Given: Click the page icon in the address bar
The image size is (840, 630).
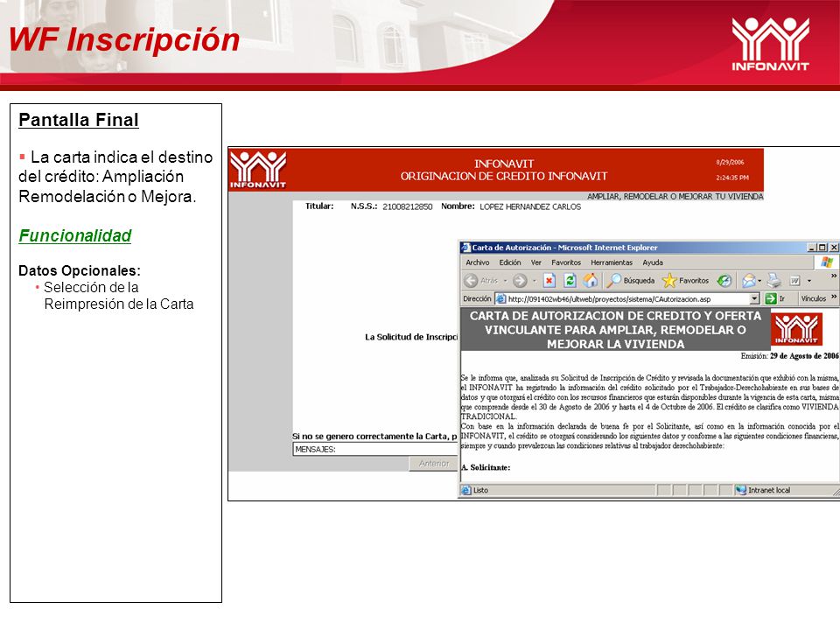Looking at the screenshot, I should pyautogui.click(x=500, y=299).
